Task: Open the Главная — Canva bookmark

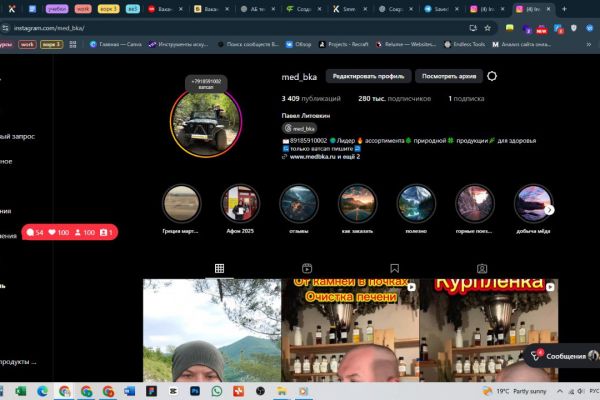Action: pyautogui.click(x=116, y=44)
